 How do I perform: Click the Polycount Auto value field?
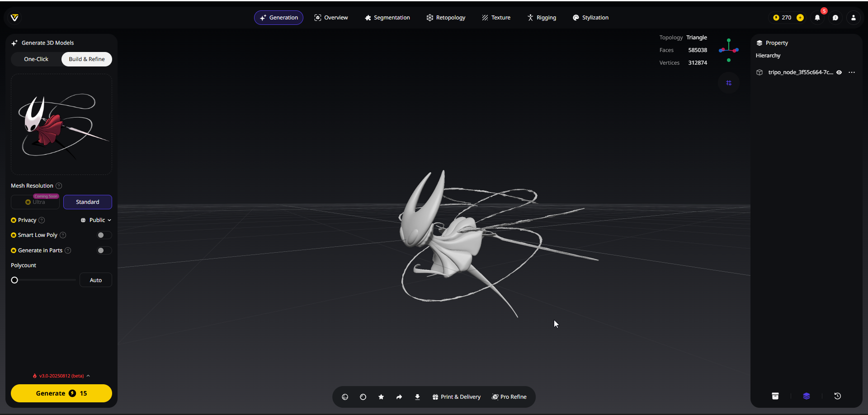pos(96,280)
